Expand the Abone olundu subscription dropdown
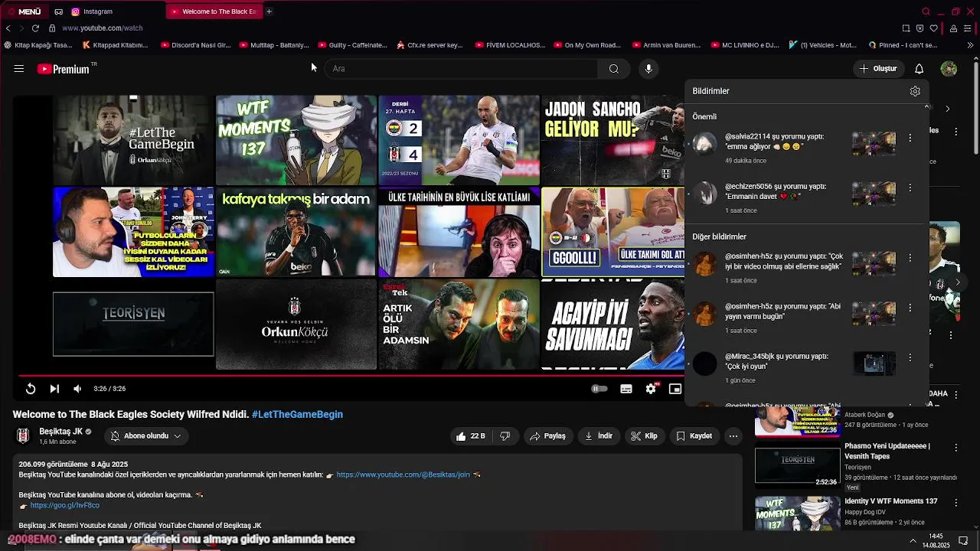Screen dimensions: 980x551 (x=146, y=436)
